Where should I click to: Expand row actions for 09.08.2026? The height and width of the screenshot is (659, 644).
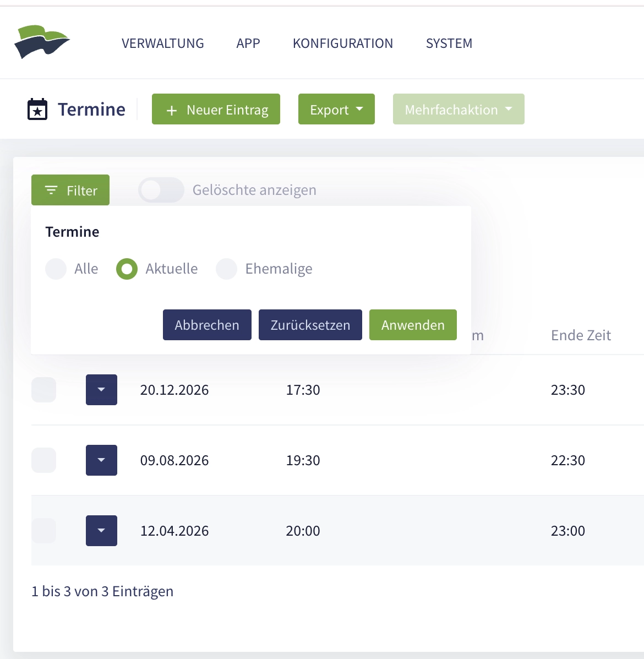101,460
